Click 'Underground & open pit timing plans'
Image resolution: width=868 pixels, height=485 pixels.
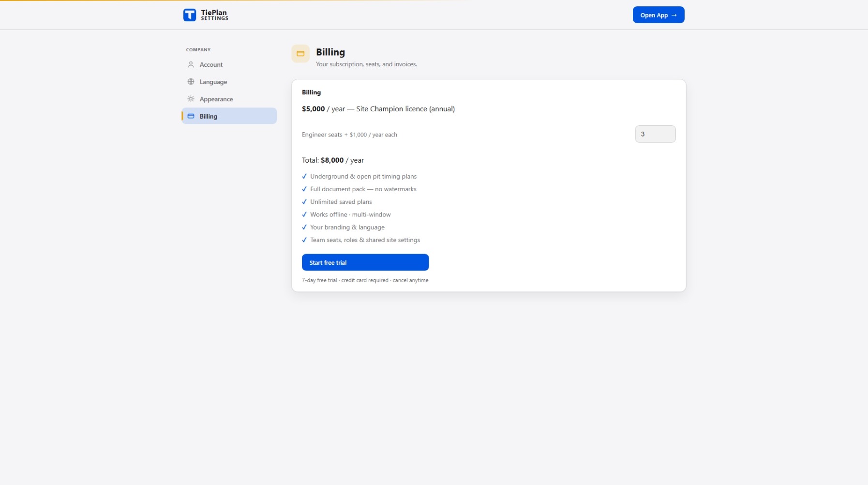363,177
